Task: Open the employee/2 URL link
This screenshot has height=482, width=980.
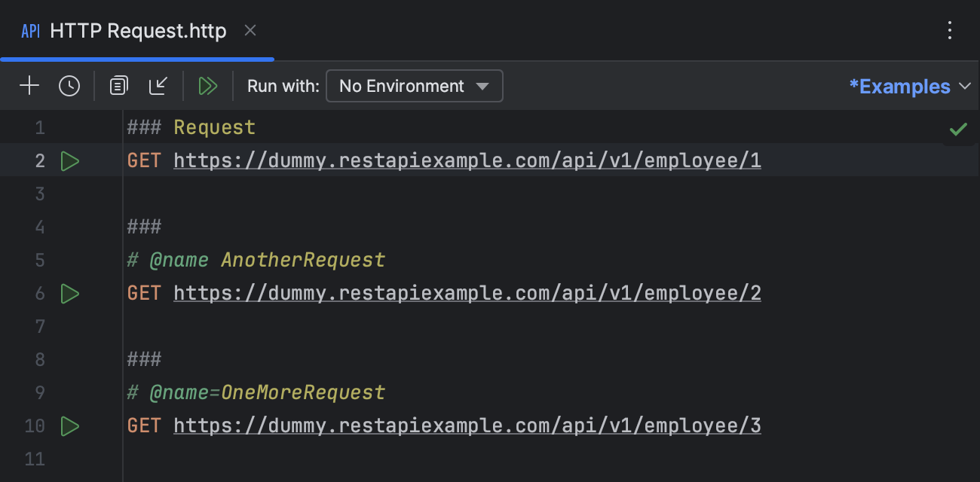Action: (467, 293)
